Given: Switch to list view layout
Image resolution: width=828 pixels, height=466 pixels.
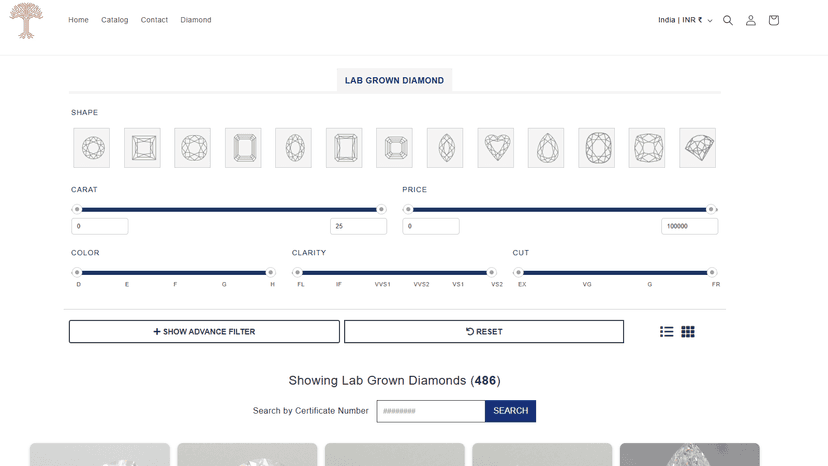Looking at the screenshot, I should (666, 331).
